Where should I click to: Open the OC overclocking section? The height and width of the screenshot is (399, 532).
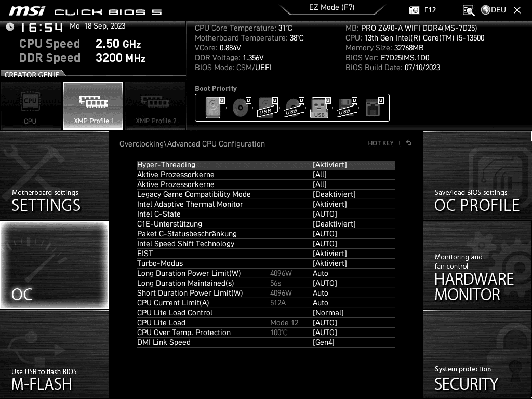tap(54, 264)
